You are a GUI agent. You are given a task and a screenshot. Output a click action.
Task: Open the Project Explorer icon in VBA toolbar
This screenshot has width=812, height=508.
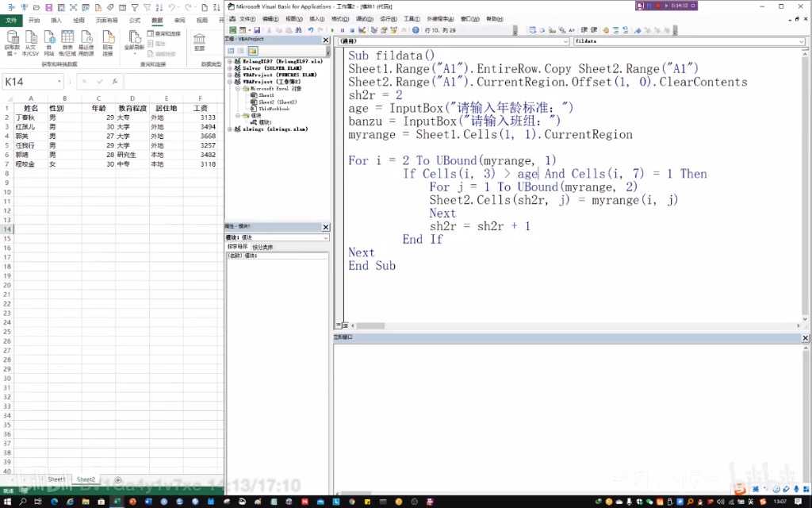point(374,30)
